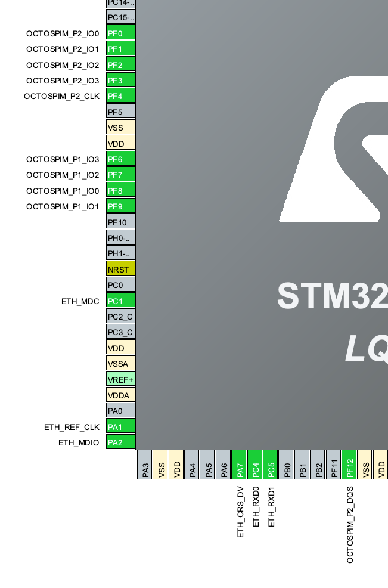The height and width of the screenshot is (588, 388).
Task: Select the PC2_C pin
Action: click(121, 316)
